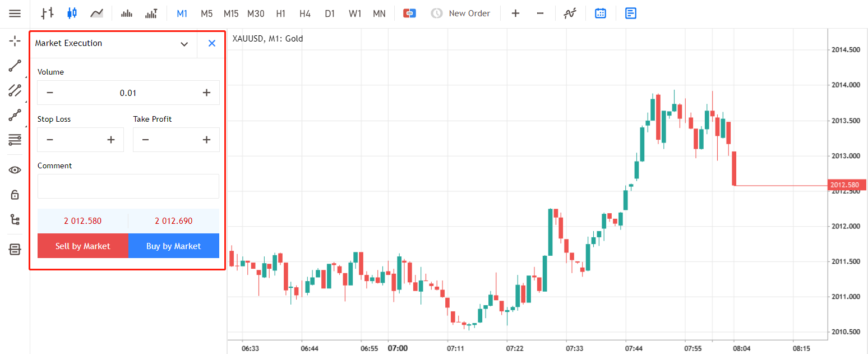Image resolution: width=868 pixels, height=354 pixels.
Task: Toggle the lock drawings icon
Action: [x=15, y=195]
